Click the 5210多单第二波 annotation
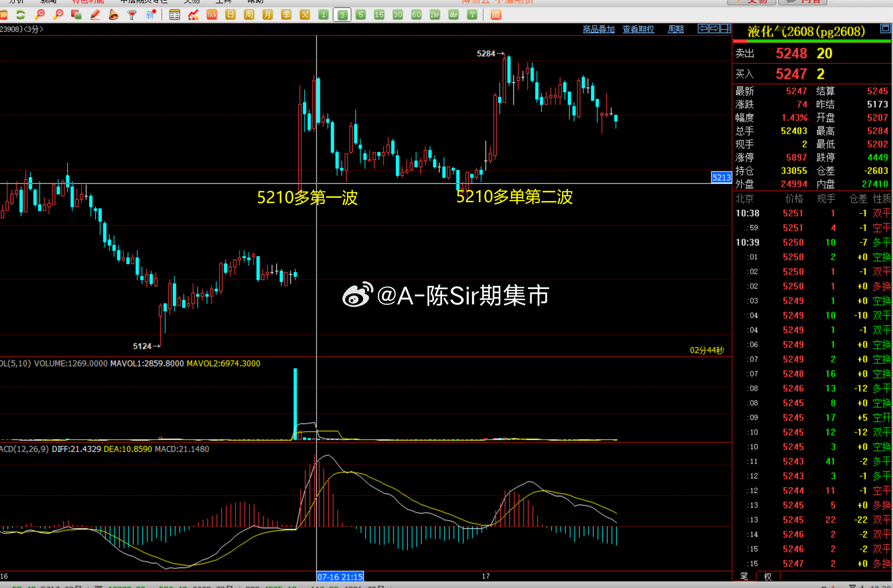This screenshot has width=893, height=588. [x=514, y=196]
